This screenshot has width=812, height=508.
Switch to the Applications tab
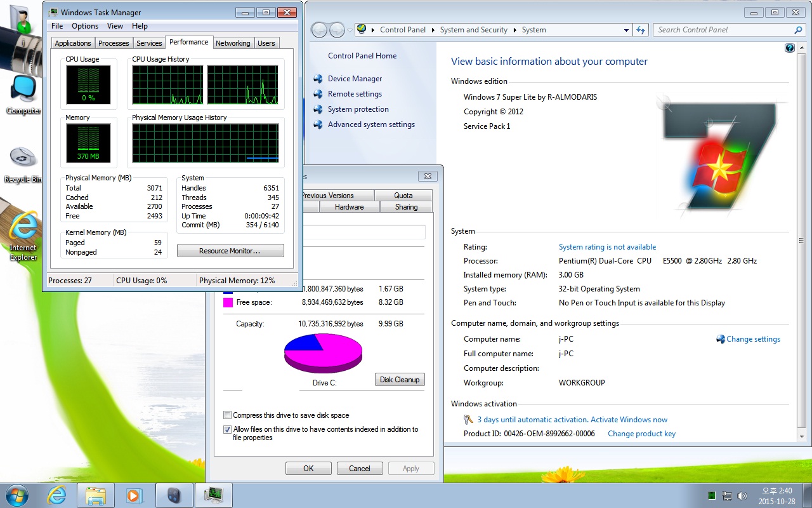point(73,43)
